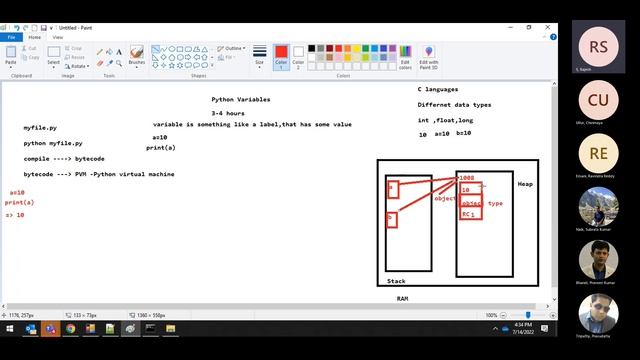The height and width of the screenshot is (360, 640).
Task: Pick the black color swatch
Action: pyautogui.click(x=312, y=49)
